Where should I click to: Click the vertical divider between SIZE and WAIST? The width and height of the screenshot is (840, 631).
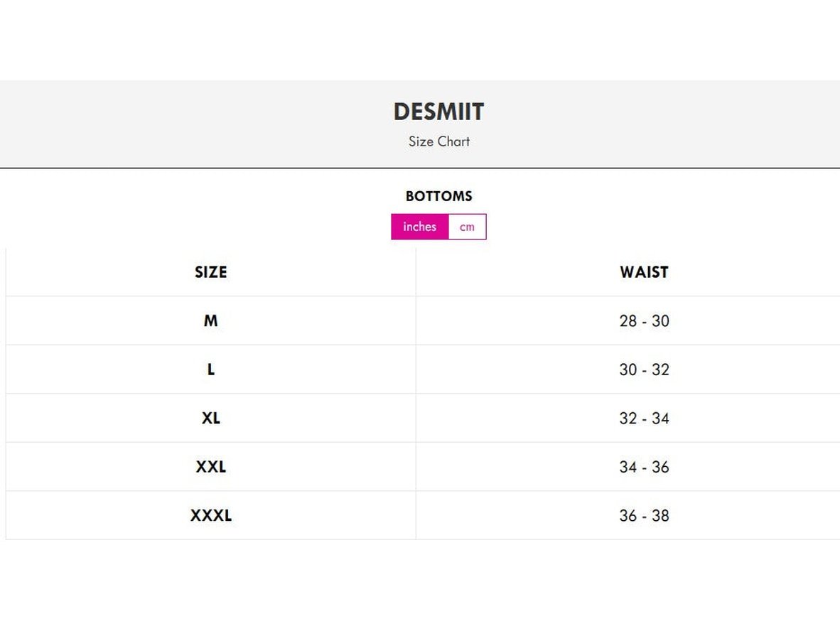pyautogui.click(x=416, y=394)
